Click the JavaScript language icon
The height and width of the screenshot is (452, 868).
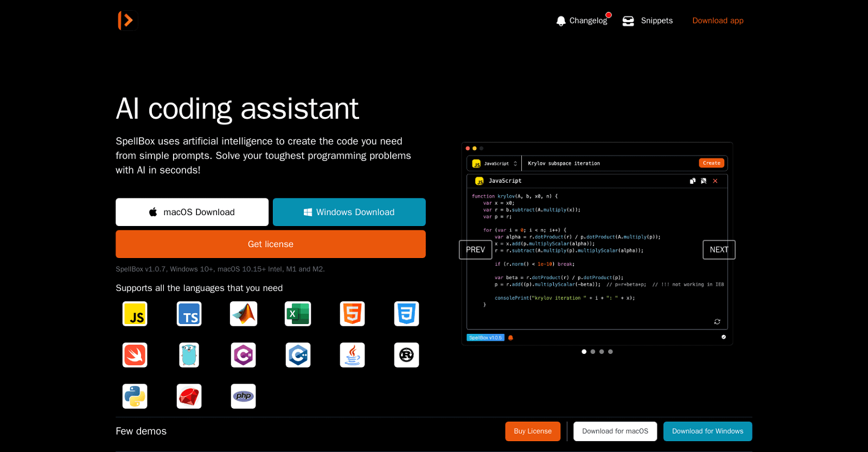coord(135,314)
